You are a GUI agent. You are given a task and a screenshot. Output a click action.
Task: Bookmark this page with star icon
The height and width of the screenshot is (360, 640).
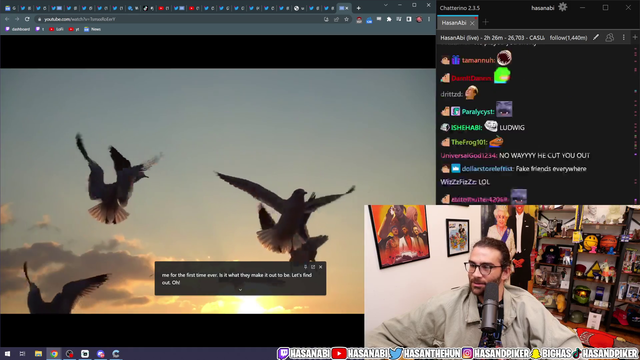pos(346,19)
